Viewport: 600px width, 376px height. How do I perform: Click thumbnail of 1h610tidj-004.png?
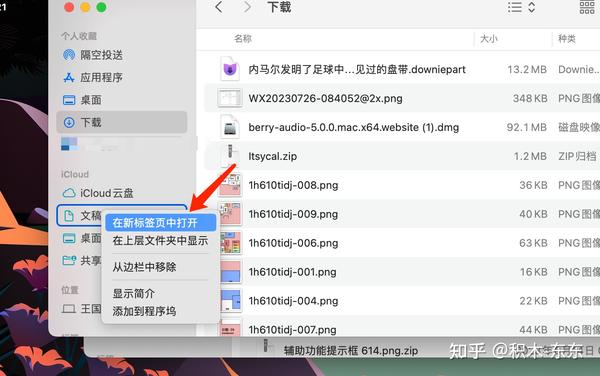tap(230, 301)
